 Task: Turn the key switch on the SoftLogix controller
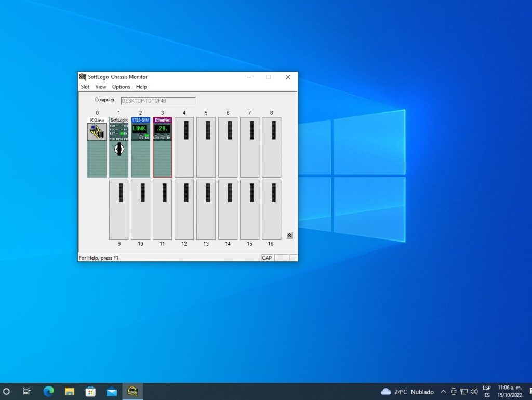pos(119,149)
